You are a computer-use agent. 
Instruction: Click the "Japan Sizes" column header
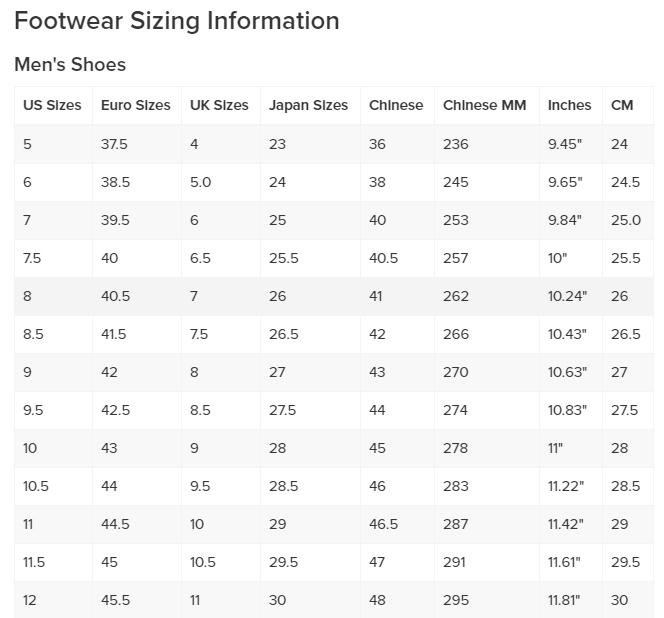[308, 105]
